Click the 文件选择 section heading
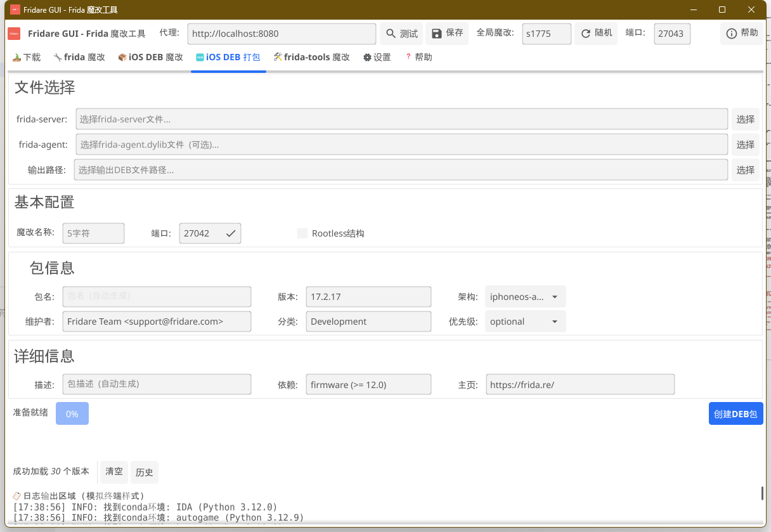Screen dimensions: 771x532 pos(44,88)
